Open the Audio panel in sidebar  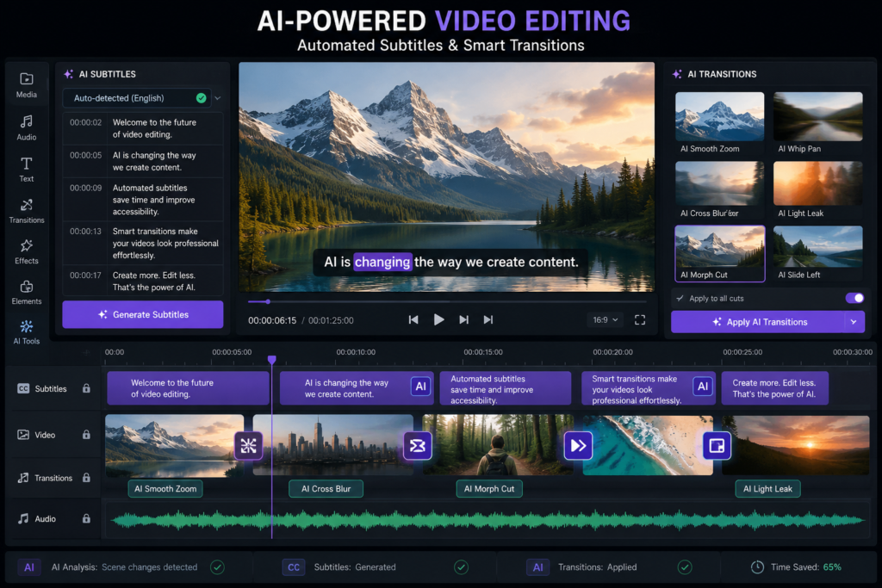coord(27,127)
